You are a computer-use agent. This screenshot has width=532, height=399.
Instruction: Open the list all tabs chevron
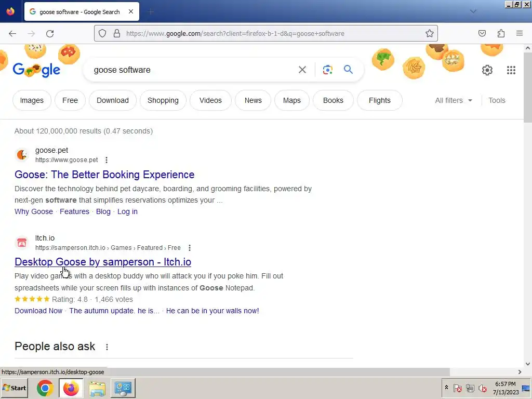[x=473, y=11]
